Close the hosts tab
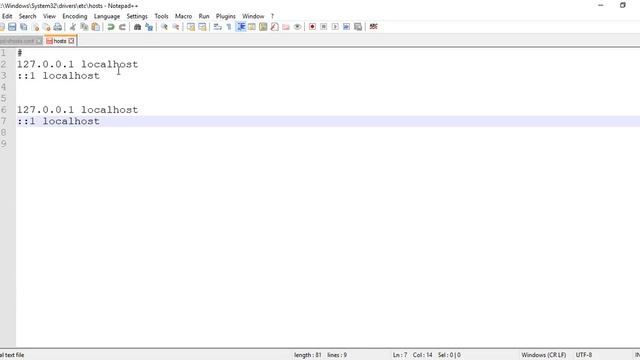Image resolution: width=640 pixels, height=360 pixels. 71,41
